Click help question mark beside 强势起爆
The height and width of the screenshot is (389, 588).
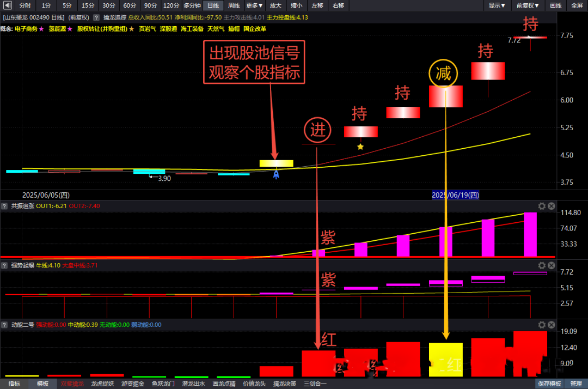[x=4, y=265]
